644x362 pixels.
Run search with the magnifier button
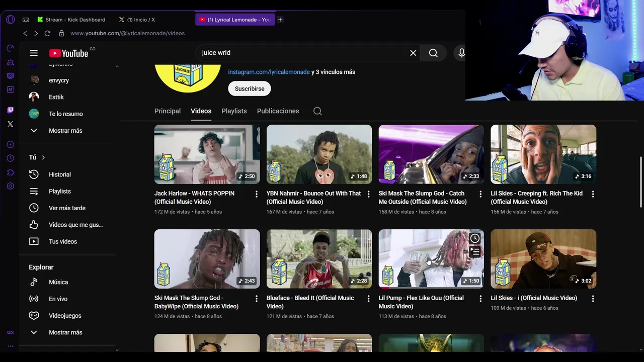coord(433,53)
